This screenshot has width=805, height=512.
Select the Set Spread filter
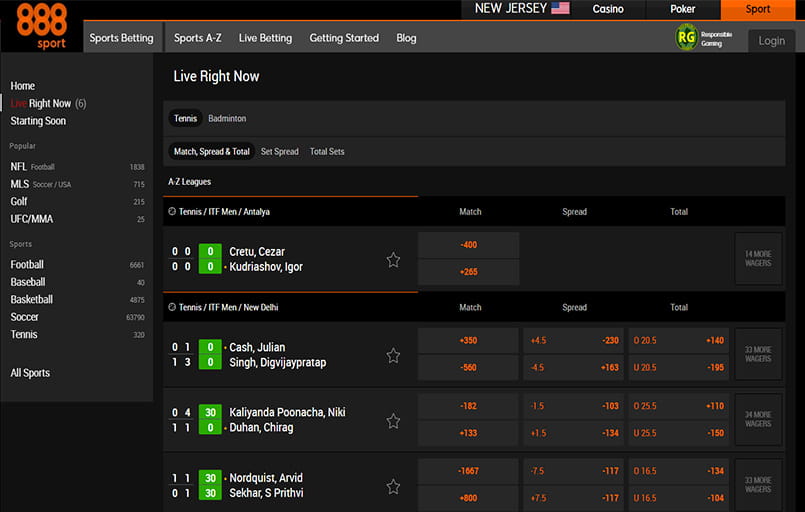(279, 151)
